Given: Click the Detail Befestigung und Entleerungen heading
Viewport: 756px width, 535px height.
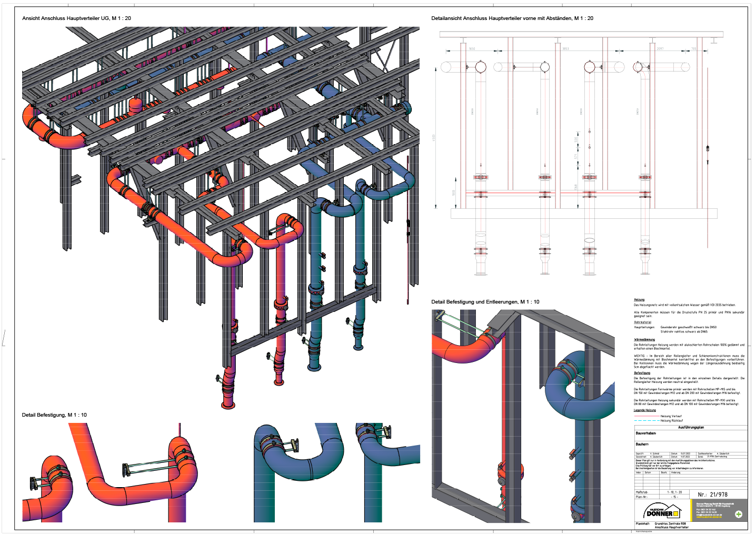Looking at the screenshot, I should tap(485, 302).
